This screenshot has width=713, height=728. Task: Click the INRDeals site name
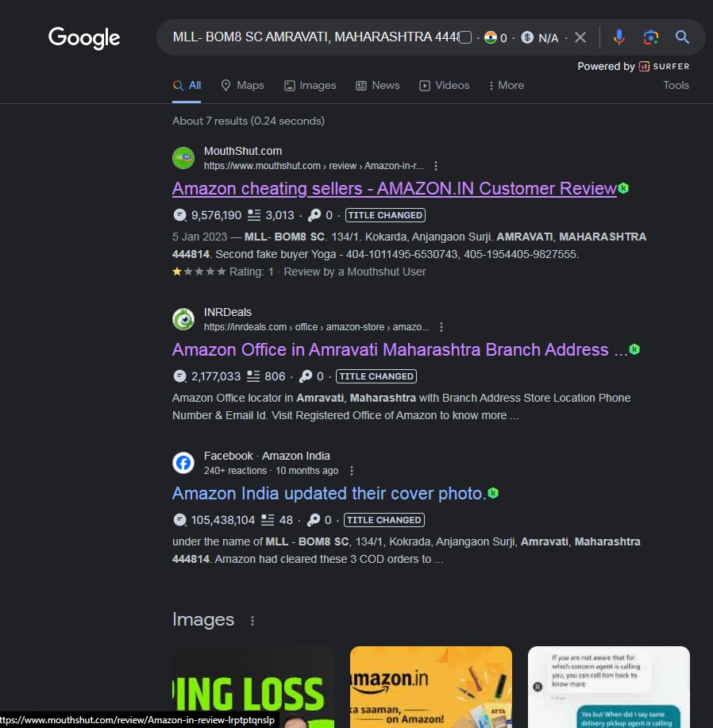click(x=227, y=312)
